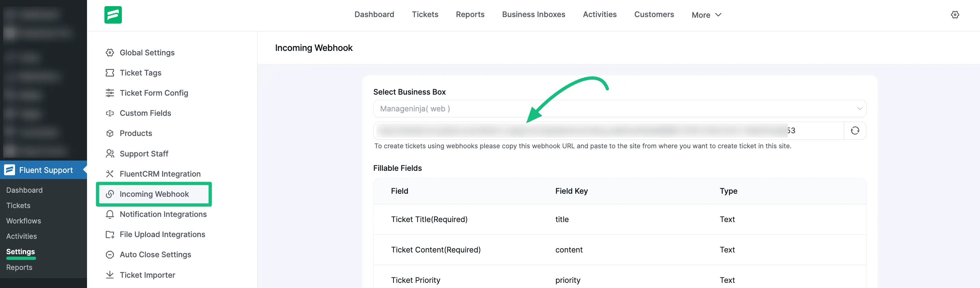Open Business Inboxes in top navigation
Viewport: 980px width, 288px height.
[x=533, y=14]
